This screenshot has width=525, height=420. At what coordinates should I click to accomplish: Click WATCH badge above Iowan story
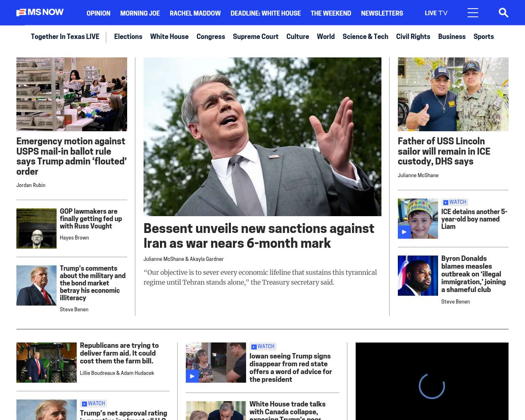(263, 347)
